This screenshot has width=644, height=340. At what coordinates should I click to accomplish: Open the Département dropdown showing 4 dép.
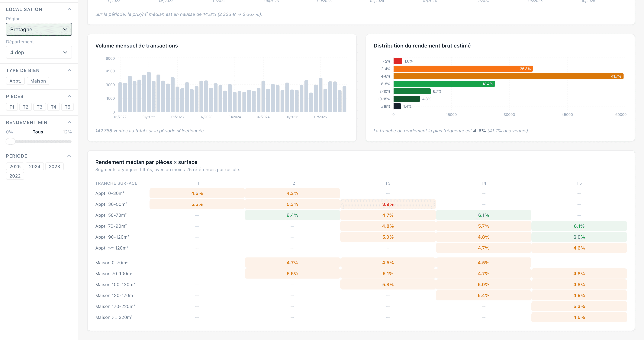[39, 53]
